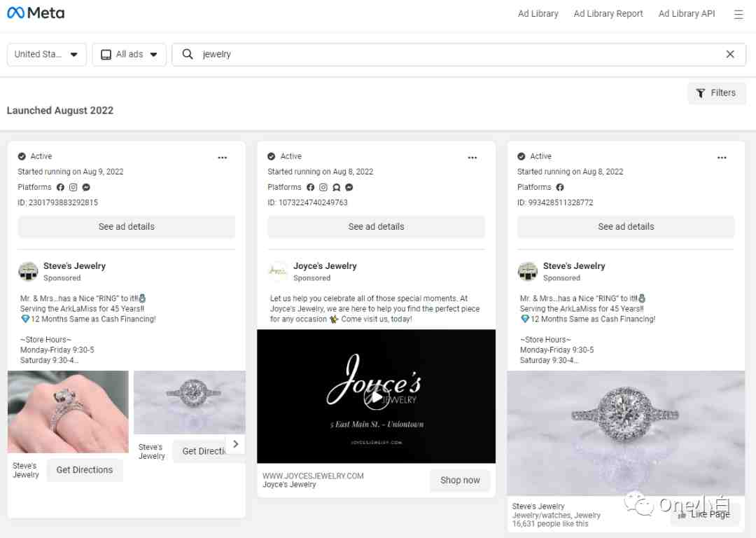
Task: Open Ad Library Report tab
Action: click(608, 13)
